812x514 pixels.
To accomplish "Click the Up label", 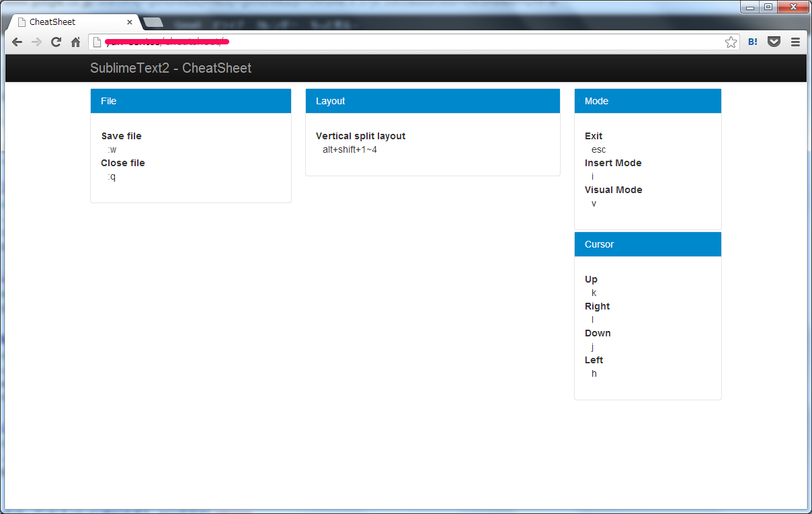I will (591, 279).
